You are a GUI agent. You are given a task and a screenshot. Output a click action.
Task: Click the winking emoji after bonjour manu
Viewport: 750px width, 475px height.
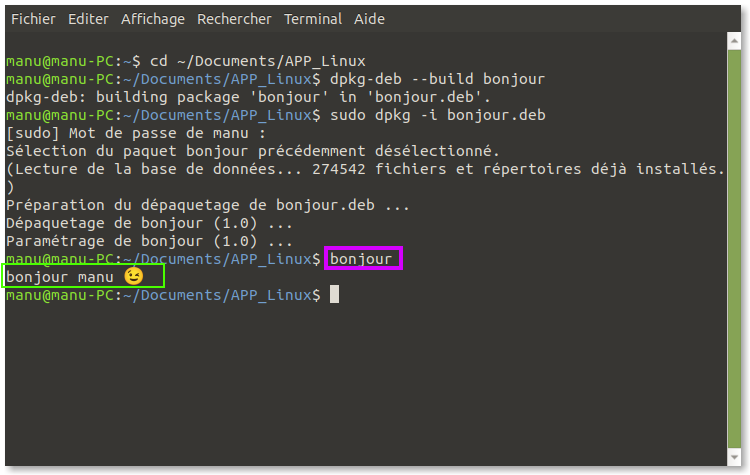(x=133, y=276)
